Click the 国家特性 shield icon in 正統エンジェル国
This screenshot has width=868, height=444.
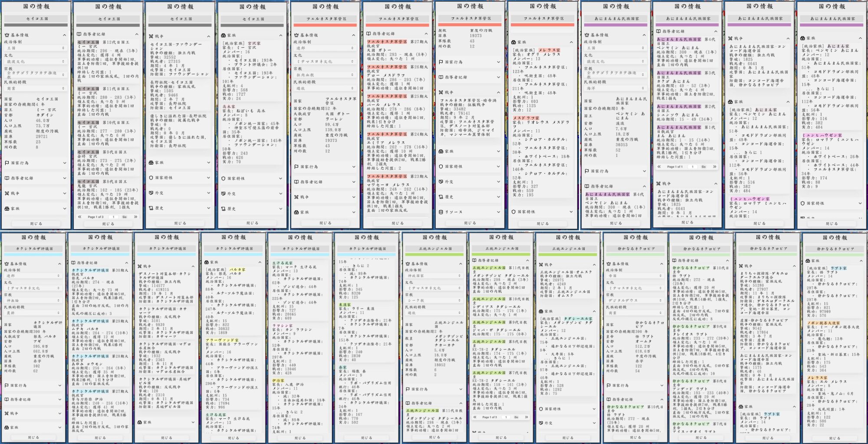coord(541,409)
